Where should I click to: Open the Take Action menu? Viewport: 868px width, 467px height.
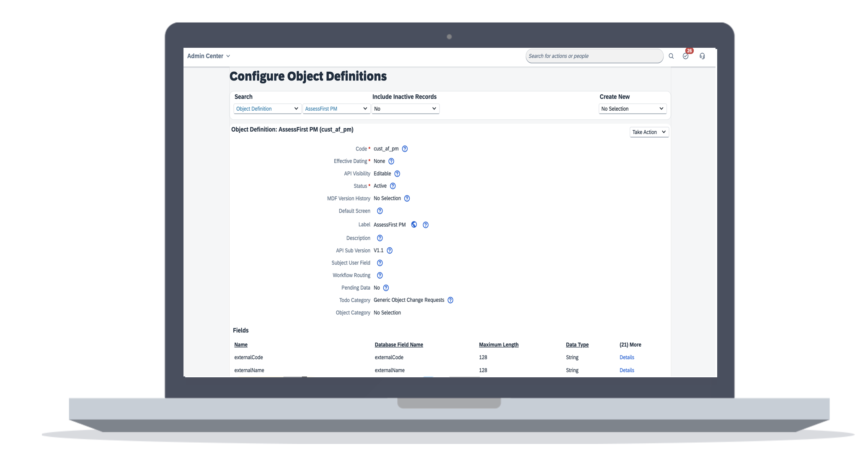[x=649, y=132]
